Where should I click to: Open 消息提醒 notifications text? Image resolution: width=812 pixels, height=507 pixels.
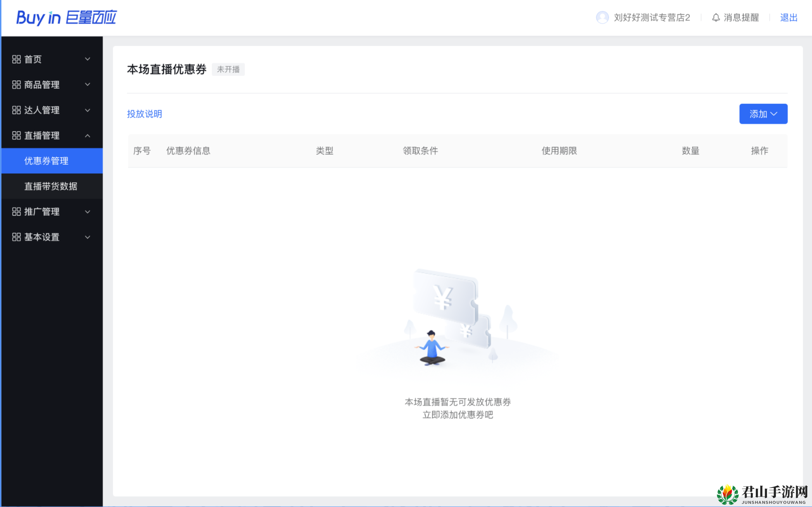741,17
